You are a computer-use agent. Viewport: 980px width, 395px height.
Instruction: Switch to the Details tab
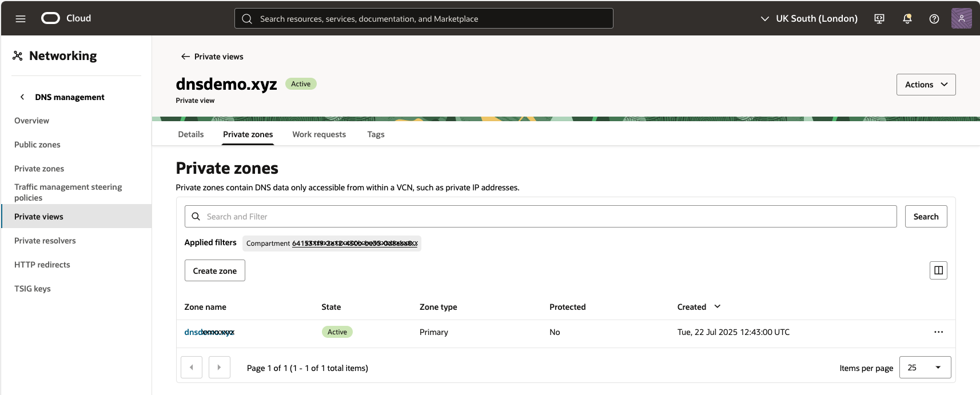190,134
